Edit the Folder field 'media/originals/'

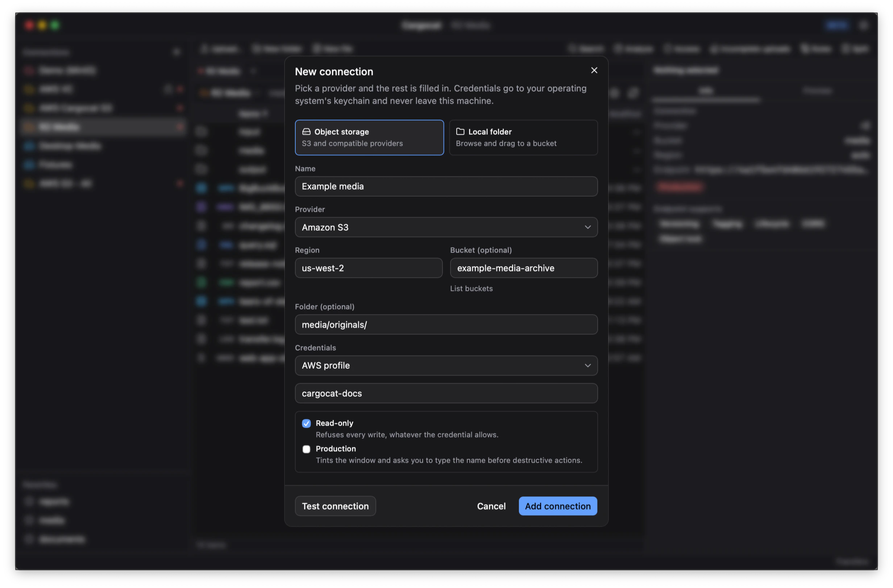click(446, 325)
